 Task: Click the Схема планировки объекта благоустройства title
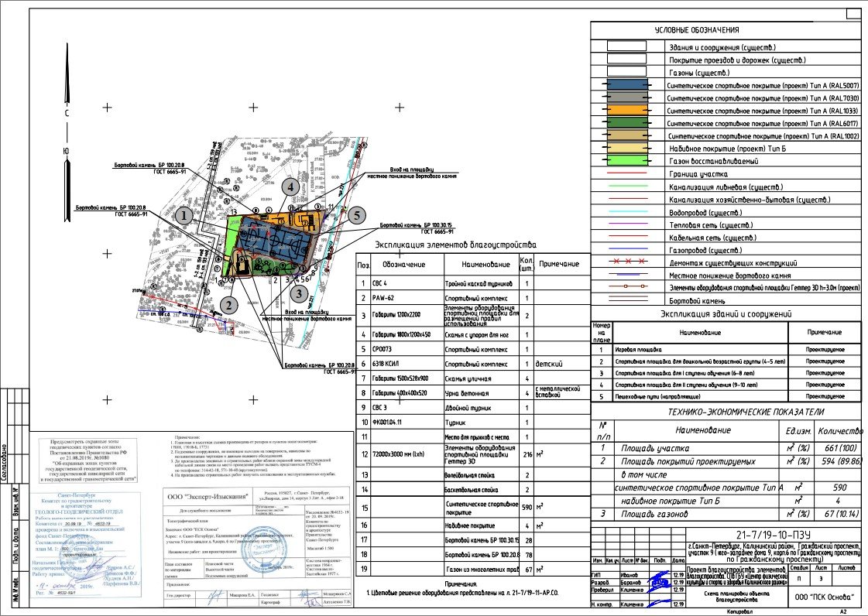tap(736, 597)
